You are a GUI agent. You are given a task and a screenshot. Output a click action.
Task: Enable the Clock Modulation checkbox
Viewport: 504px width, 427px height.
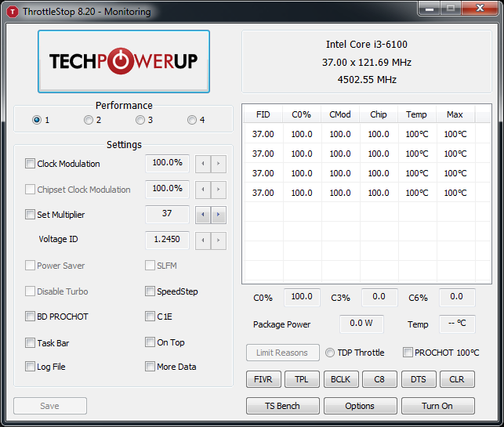30,163
